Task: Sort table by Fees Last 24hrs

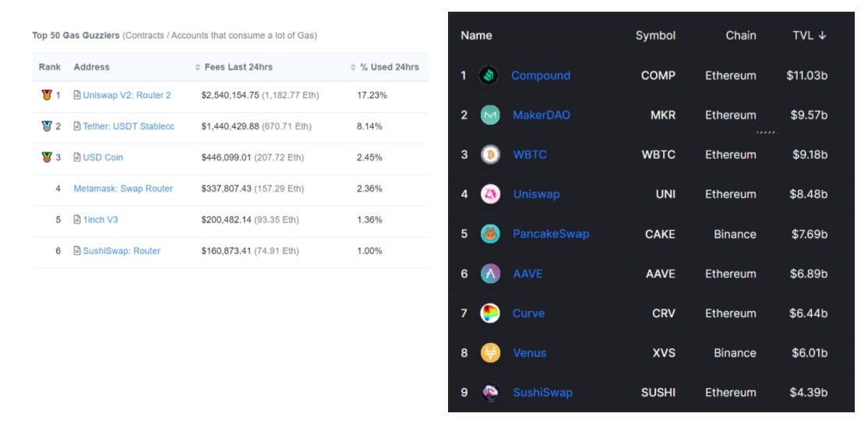Action: pos(234,67)
